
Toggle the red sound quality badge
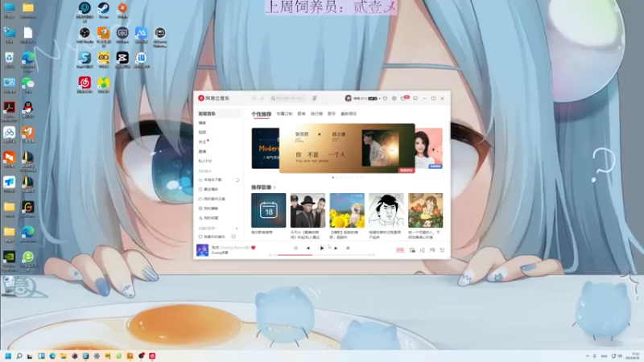[x=400, y=250]
